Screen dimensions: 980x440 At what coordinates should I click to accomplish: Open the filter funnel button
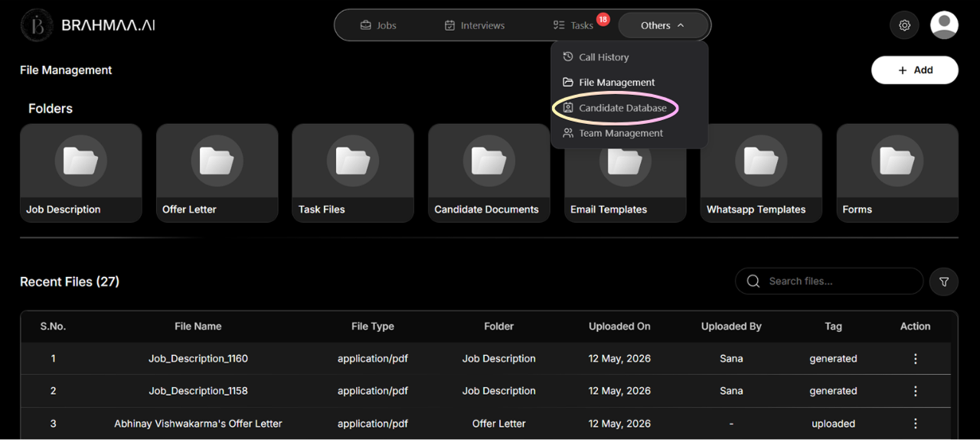click(x=944, y=282)
